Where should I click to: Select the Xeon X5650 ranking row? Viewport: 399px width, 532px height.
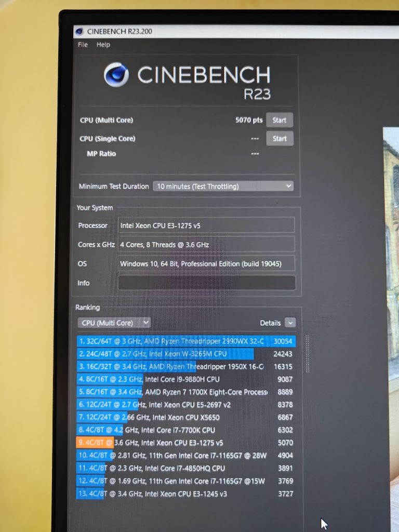pos(185,417)
